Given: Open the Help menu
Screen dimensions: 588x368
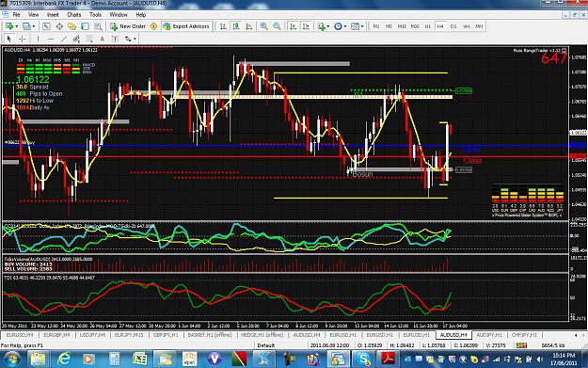Looking at the screenshot, I should click(x=140, y=15).
